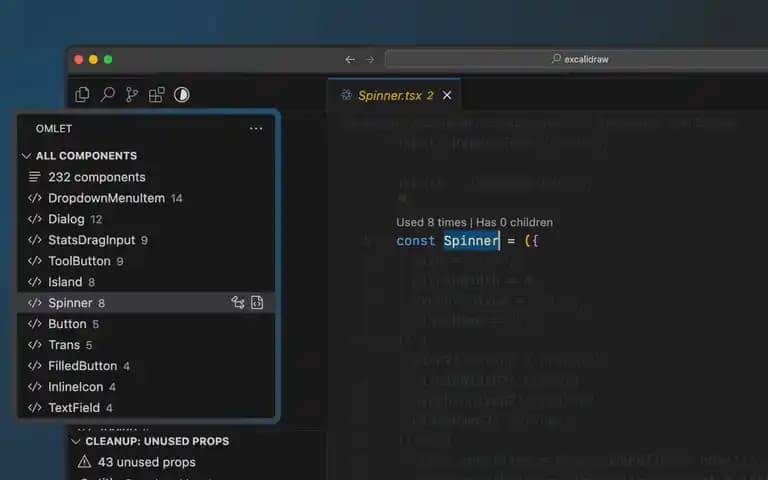The height and width of the screenshot is (480, 768).
Task: Click the code icon beside DropdownMenuItem
Action: (x=35, y=198)
